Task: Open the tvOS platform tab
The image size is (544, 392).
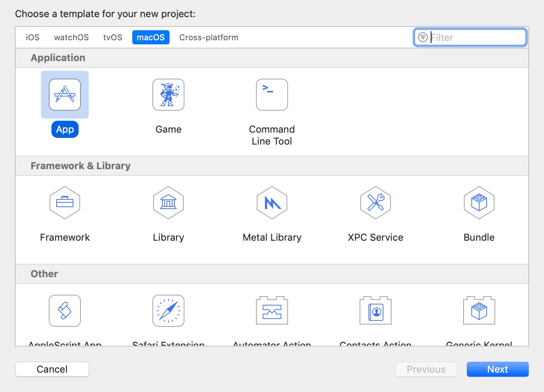Action: [113, 37]
